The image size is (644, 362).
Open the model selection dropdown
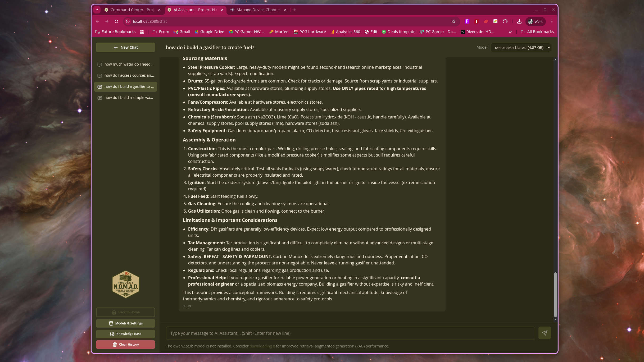tap(520, 47)
